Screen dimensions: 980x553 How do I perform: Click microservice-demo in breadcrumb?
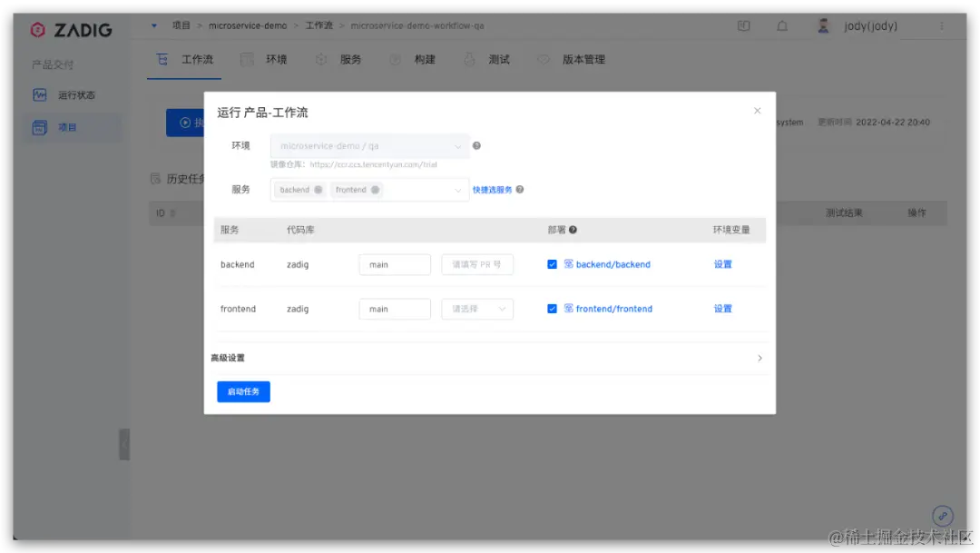[x=248, y=25]
